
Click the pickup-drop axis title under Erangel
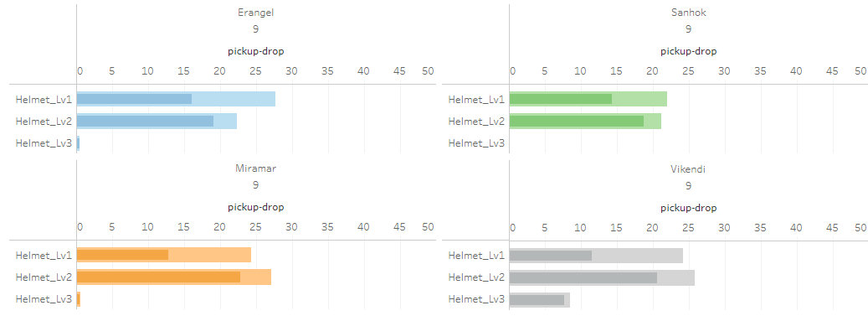click(256, 52)
